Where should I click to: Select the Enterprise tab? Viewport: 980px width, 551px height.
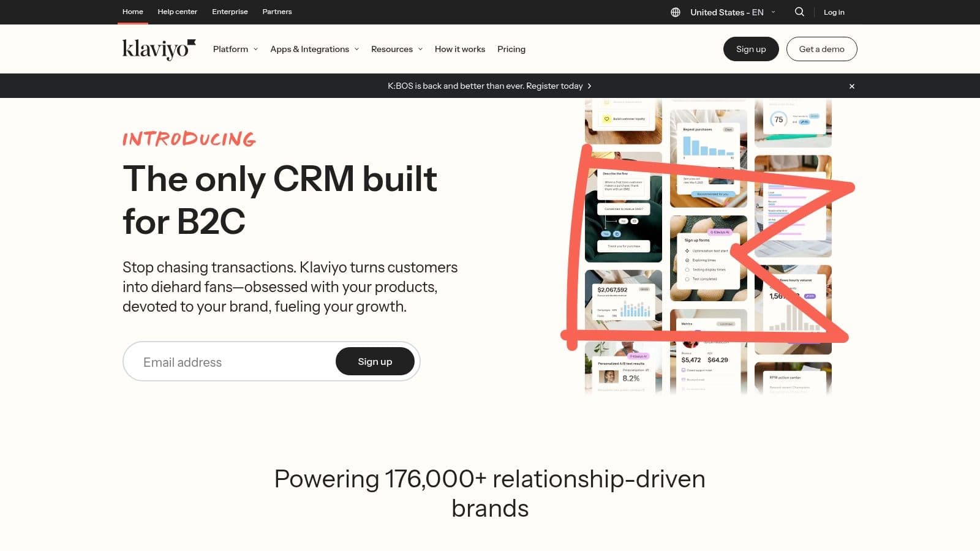[230, 12]
